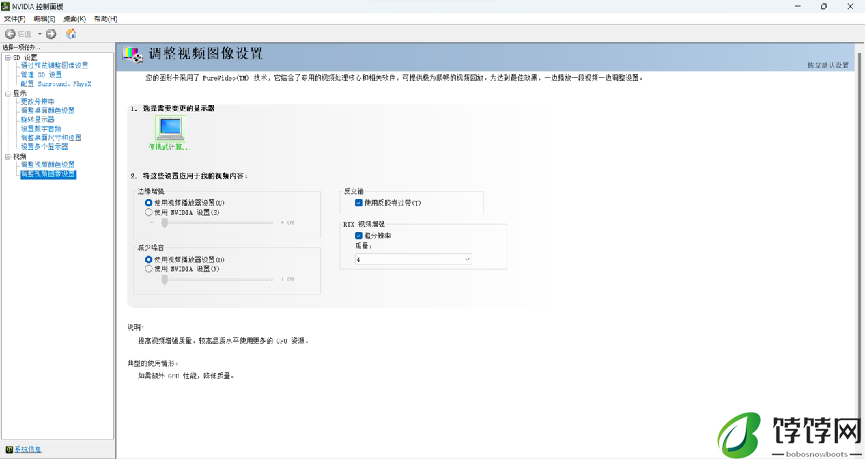
Task: Click the system information icon at bottom left
Action: pyautogui.click(x=9, y=450)
